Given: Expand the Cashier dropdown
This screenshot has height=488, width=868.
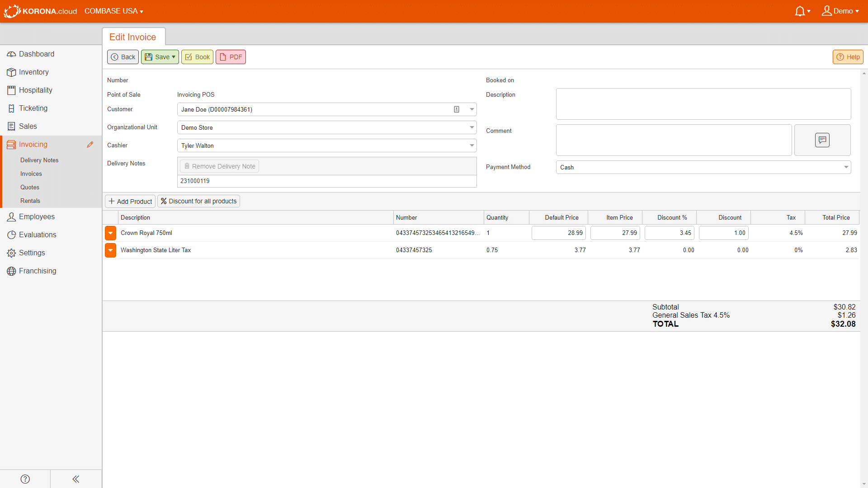Looking at the screenshot, I should pos(472,145).
